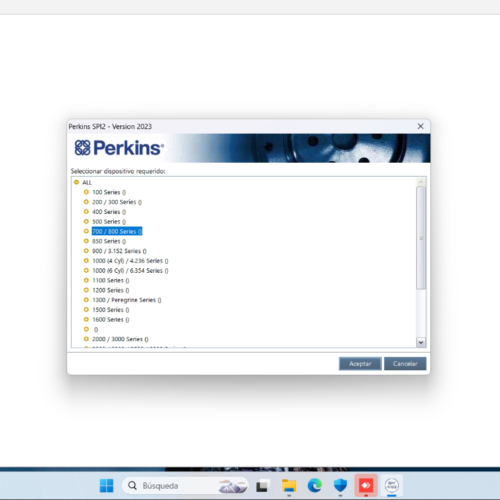Screen dimensions: 500x500
Task: Pick the 850 Series entry
Action: coord(109,241)
